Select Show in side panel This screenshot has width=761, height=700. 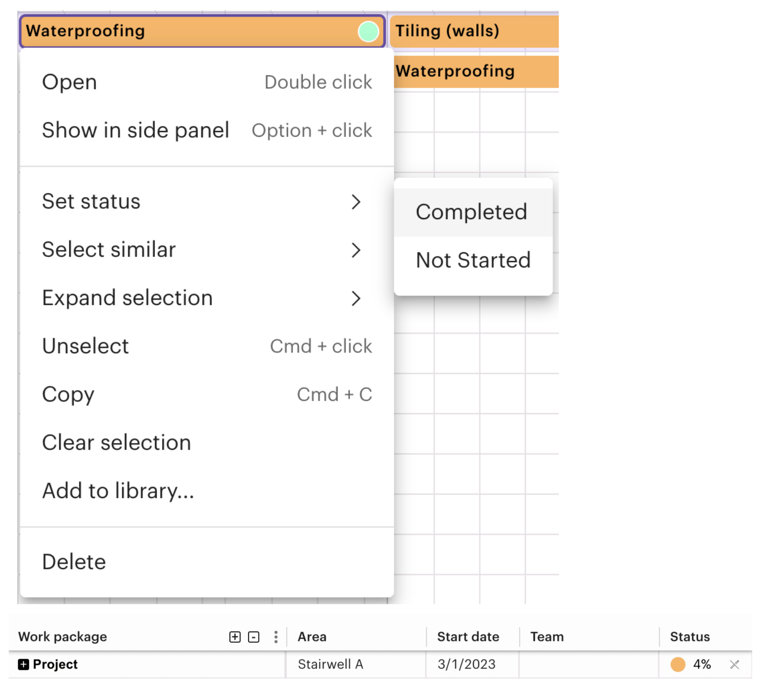click(x=136, y=130)
